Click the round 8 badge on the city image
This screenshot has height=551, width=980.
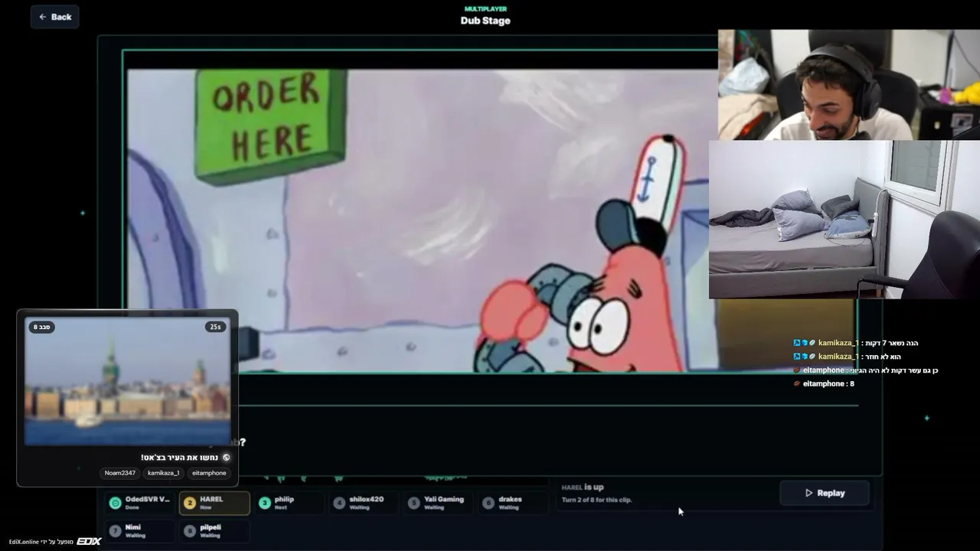pos(42,327)
